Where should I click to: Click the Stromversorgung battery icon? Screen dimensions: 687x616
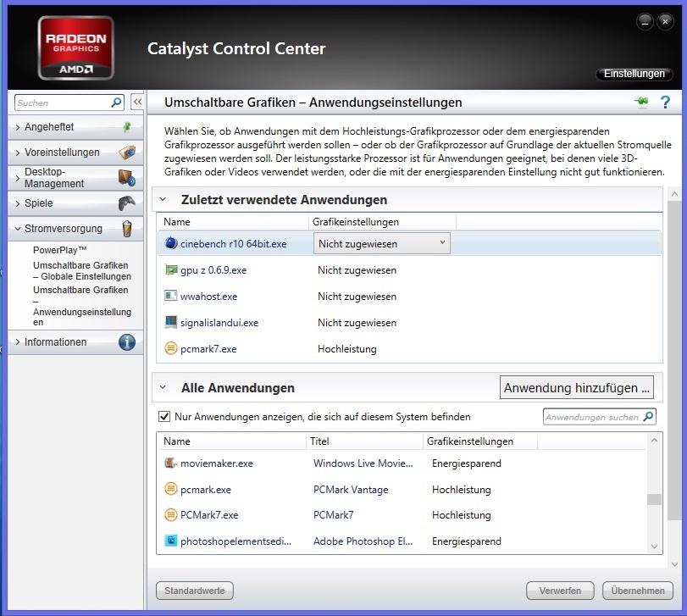(x=127, y=229)
